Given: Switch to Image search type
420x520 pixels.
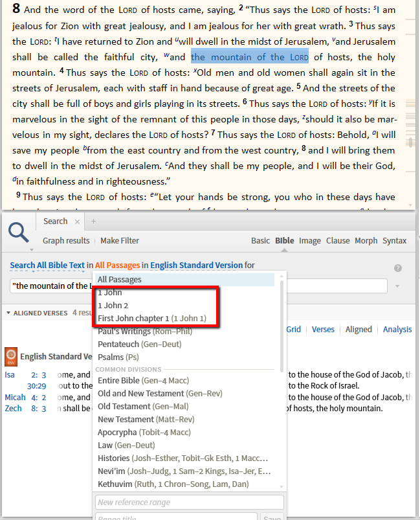Looking at the screenshot, I should tap(309, 241).
